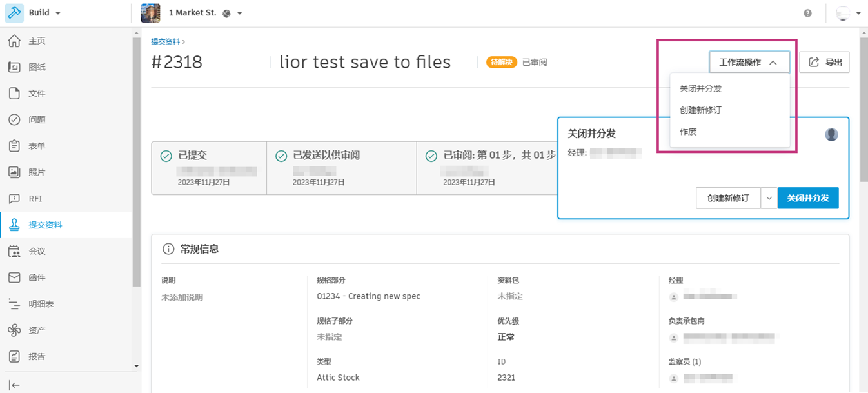868x393 pixels.
Task: Follow the 提交资料 breadcrumb link
Action: click(x=166, y=42)
